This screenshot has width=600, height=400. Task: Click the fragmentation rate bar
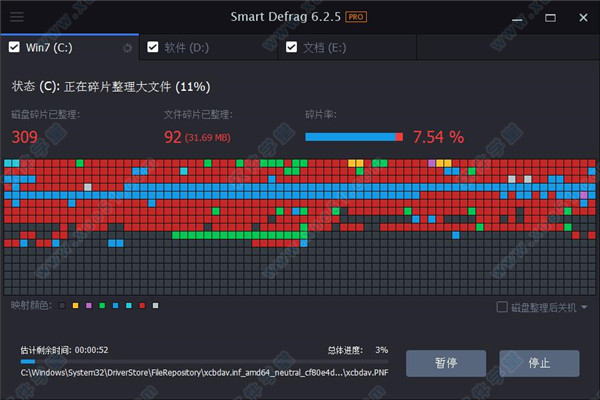tap(354, 137)
